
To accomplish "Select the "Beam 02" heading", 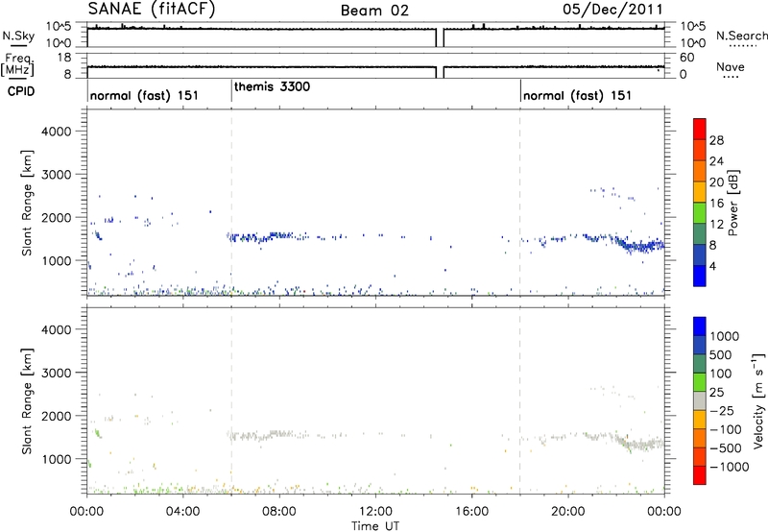I will 374,11.
